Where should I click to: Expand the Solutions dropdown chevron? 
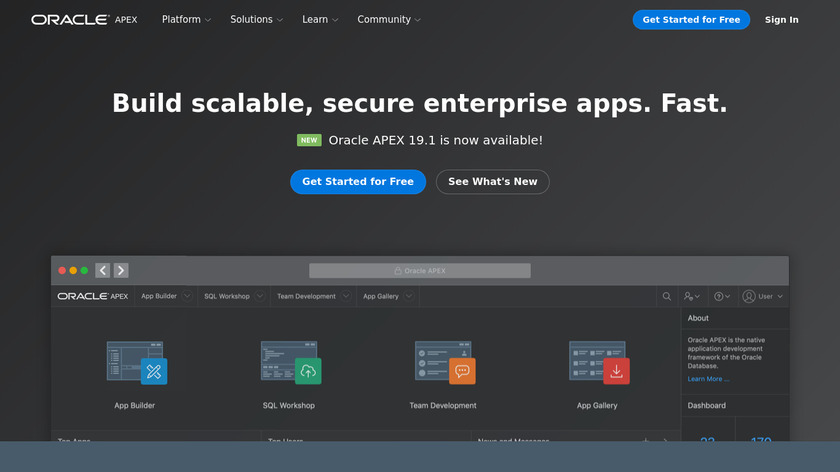click(x=280, y=20)
